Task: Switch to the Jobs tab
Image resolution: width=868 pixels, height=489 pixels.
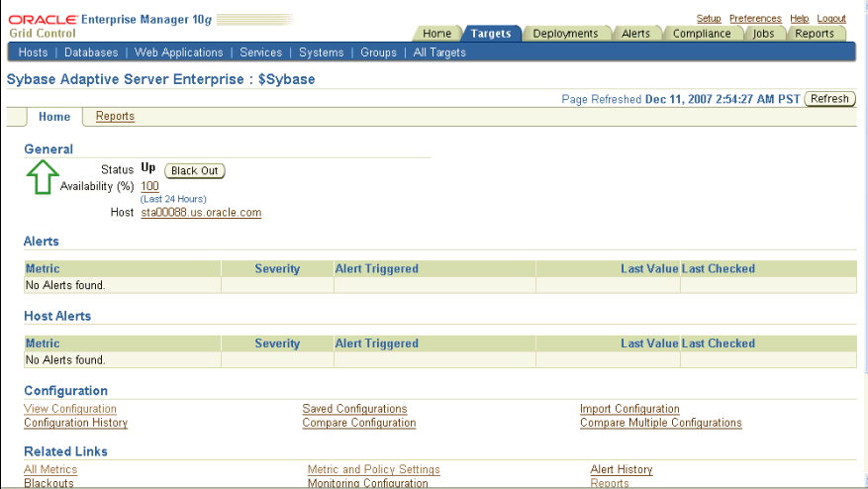Action: click(x=763, y=34)
